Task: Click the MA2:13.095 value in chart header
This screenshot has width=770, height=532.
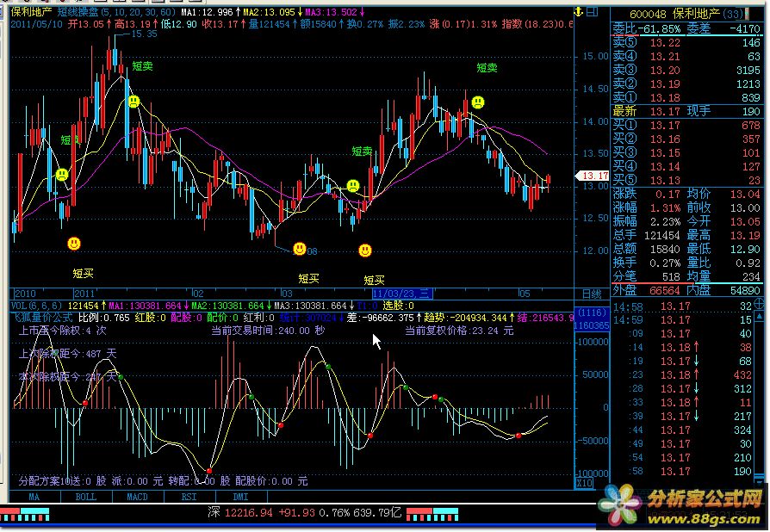Action: 272,12
